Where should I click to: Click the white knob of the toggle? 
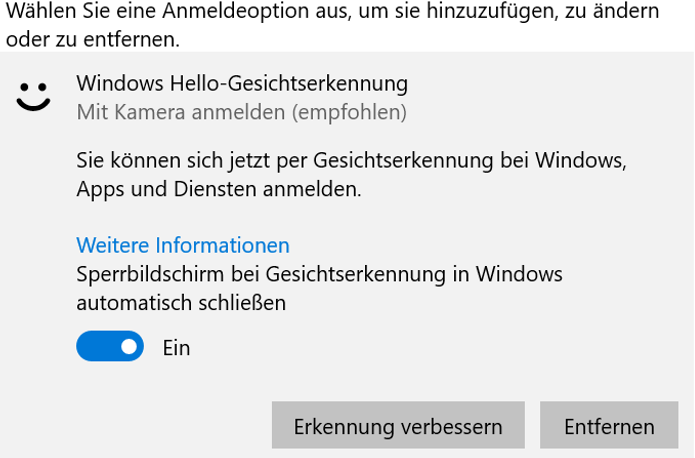(129, 347)
